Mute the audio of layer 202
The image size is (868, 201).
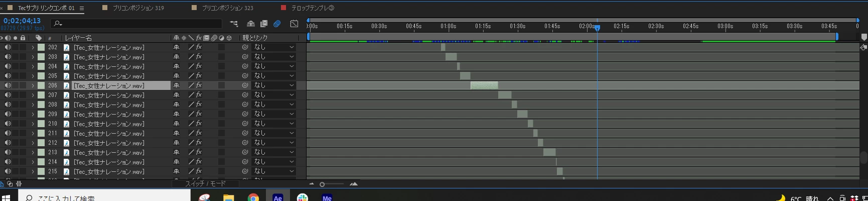coord(8,47)
